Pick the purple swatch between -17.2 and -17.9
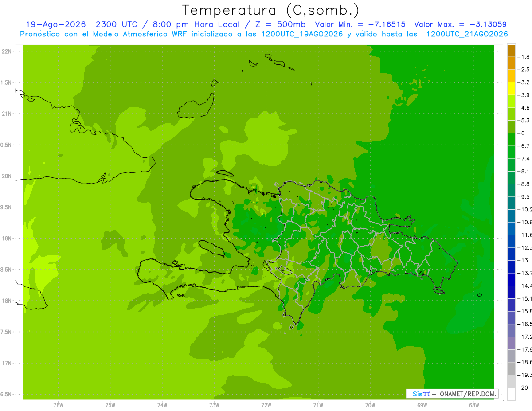Image resolution: width=532 pixels, height=411 pixels. pyautogui.click(x=511, y=343)
